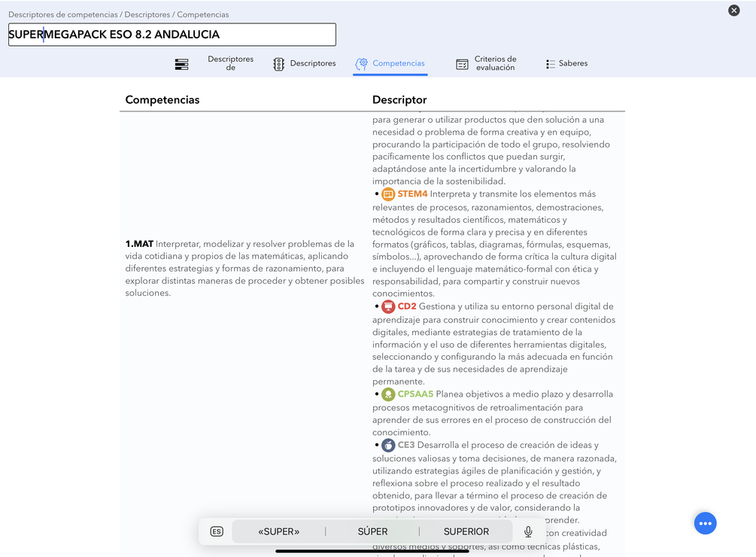Click the breadcrumb path Descriptores de competencias
This screenshot has width=756, height=557.
(x=62, y=14)
